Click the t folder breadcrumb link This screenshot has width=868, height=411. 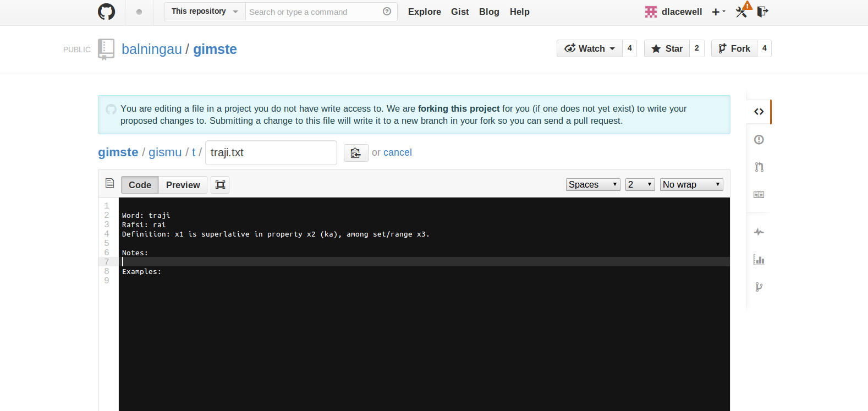[194, 152]
